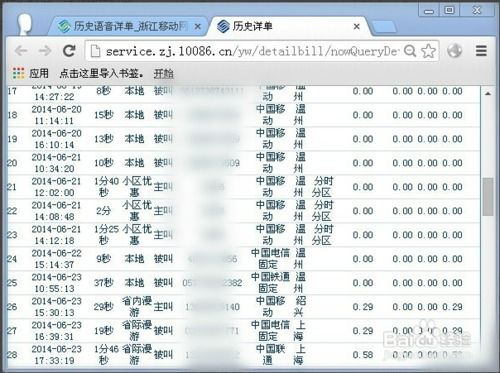Click the 点击这里导入书签 text
Image resolution: width=500 pixels, height=373 pixels.
[x=101, y=73]
